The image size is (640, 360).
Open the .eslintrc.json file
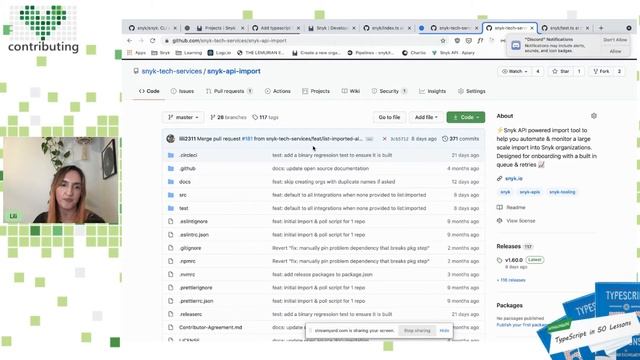tap(194, 235)
